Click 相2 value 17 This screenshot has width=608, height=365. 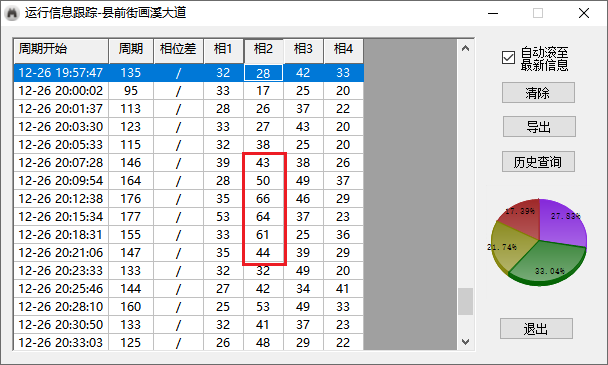click(263, 91)
